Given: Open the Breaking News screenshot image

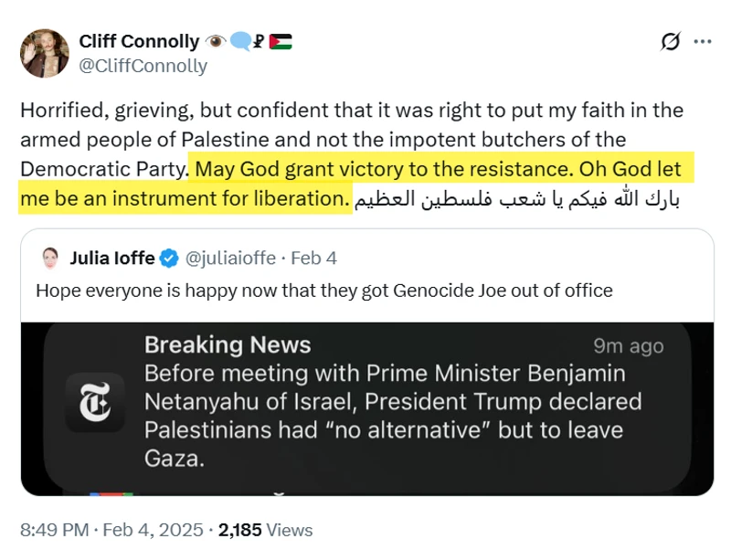Looking at the screenshot, I should pos(367,408).
